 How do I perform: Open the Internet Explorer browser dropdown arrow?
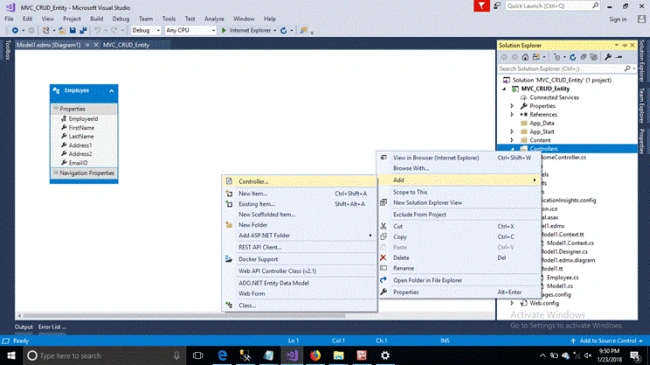click(275, 30)
